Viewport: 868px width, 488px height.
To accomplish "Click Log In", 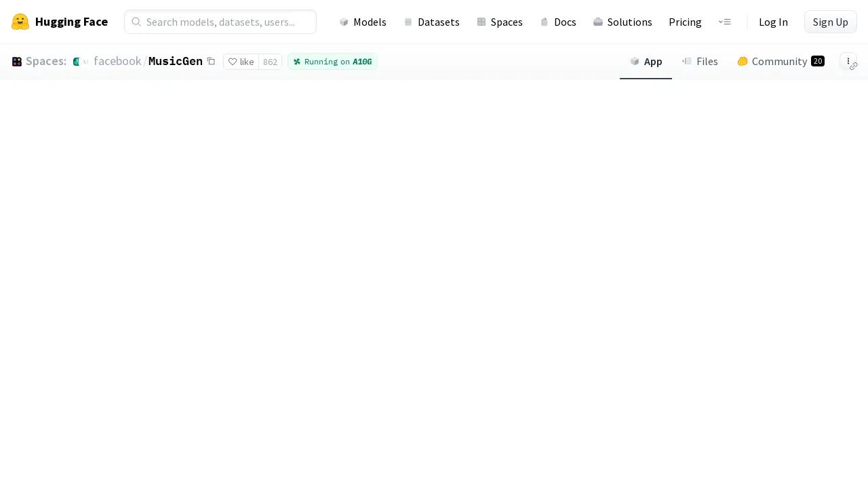I will (x=773, y=22).
